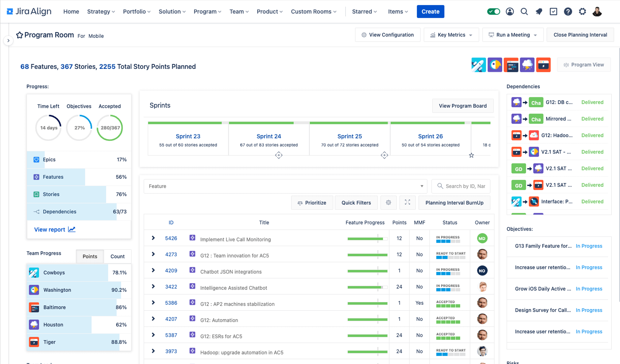Open the Notifications bell icon

tap(539, 12)
